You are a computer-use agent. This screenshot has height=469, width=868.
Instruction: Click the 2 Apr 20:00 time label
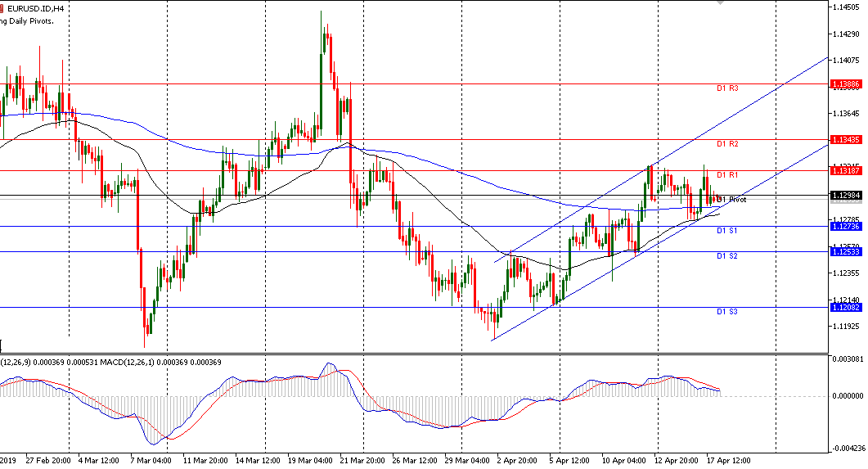[517, 461]
